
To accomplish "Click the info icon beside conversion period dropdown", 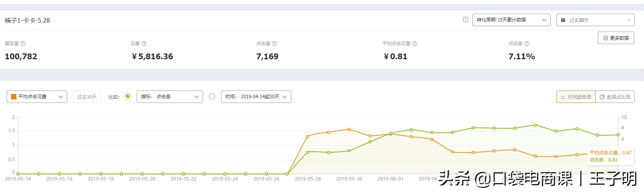I will click(466, 19).
